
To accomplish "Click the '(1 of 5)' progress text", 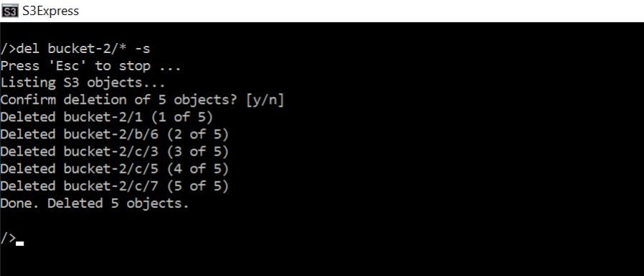I will tap(182, 118).
